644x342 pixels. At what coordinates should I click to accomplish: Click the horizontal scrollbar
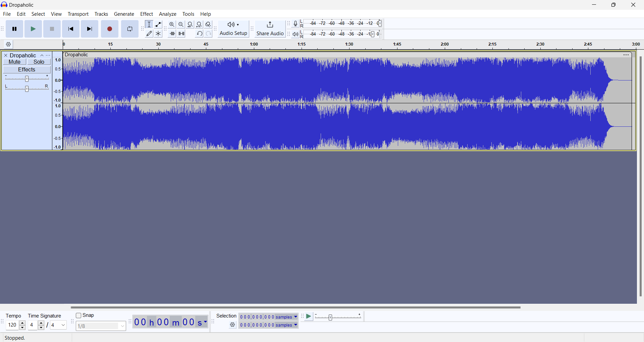[x=296, y=307]
